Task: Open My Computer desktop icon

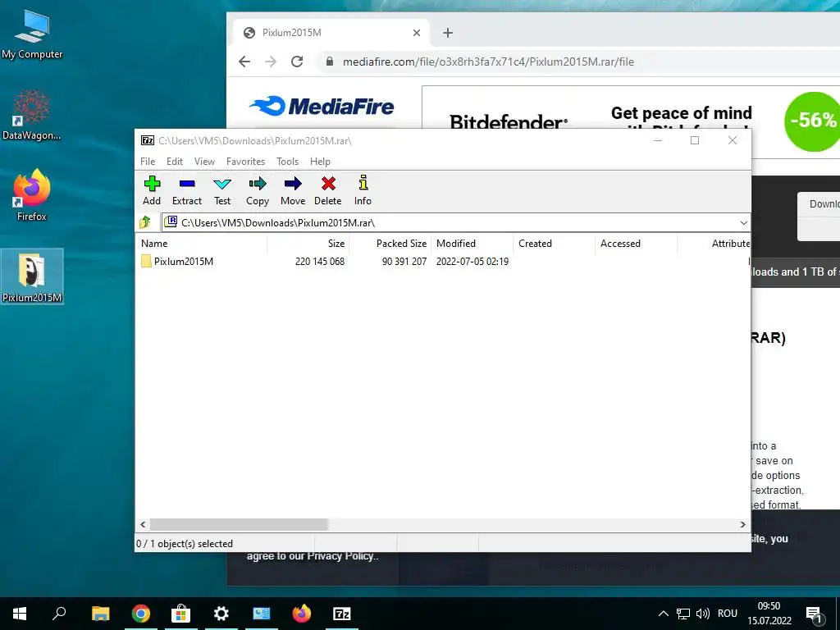Action: tap(32, 34)
